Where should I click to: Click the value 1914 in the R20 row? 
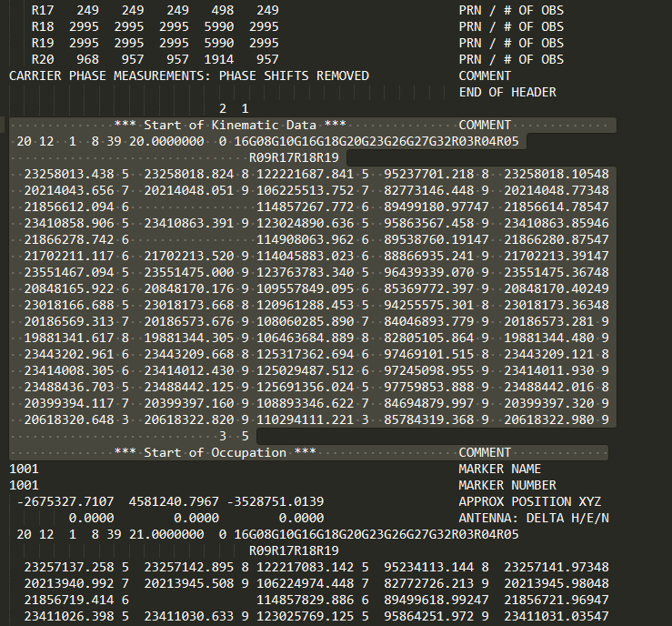pos(216,59)
